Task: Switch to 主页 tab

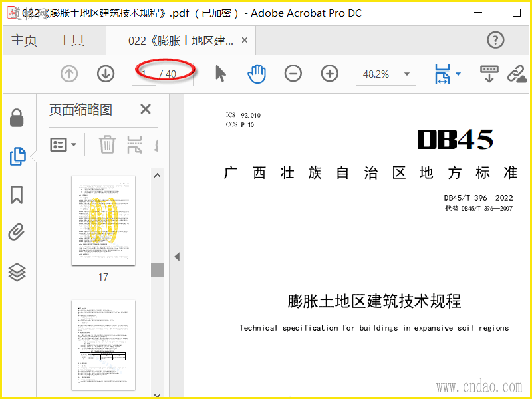Action: click(24, 40)
